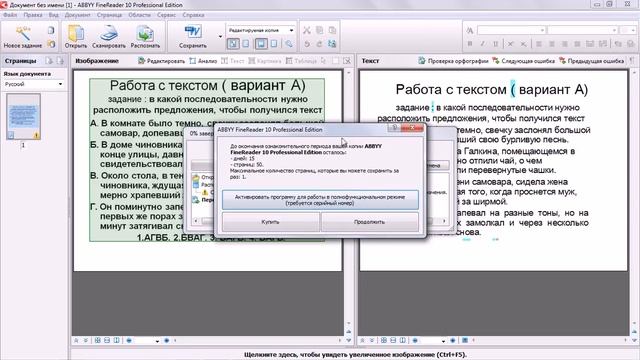Click the font style icon left of font box
The height and width of the screenshot is (360, 640).
point(470,30)
